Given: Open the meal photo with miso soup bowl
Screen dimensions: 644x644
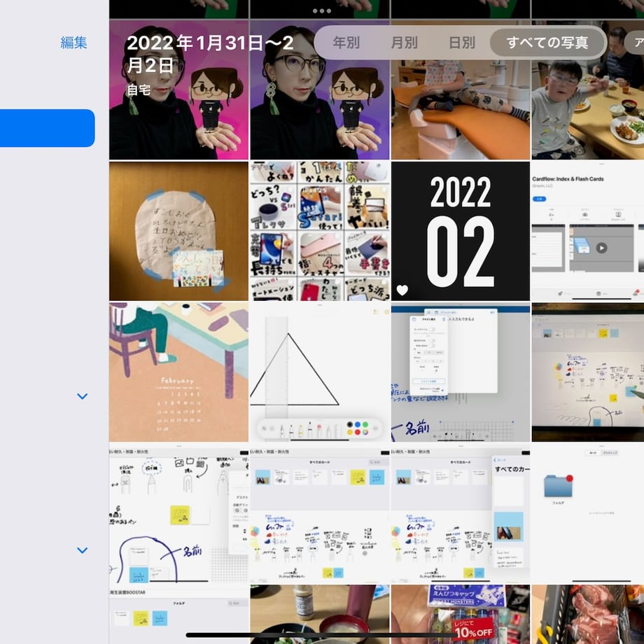Looking at the screenshot, I should 319,615.
